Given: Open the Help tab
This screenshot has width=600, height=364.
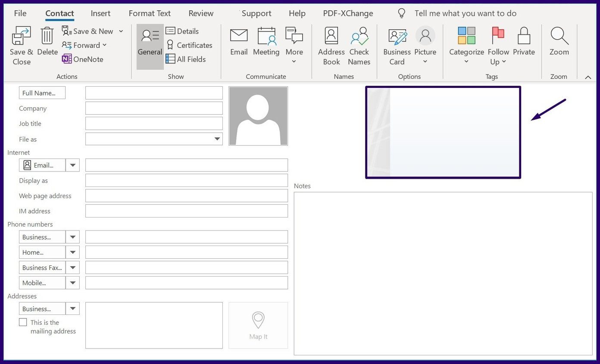Looking at the screenshot, I should 297,13.
